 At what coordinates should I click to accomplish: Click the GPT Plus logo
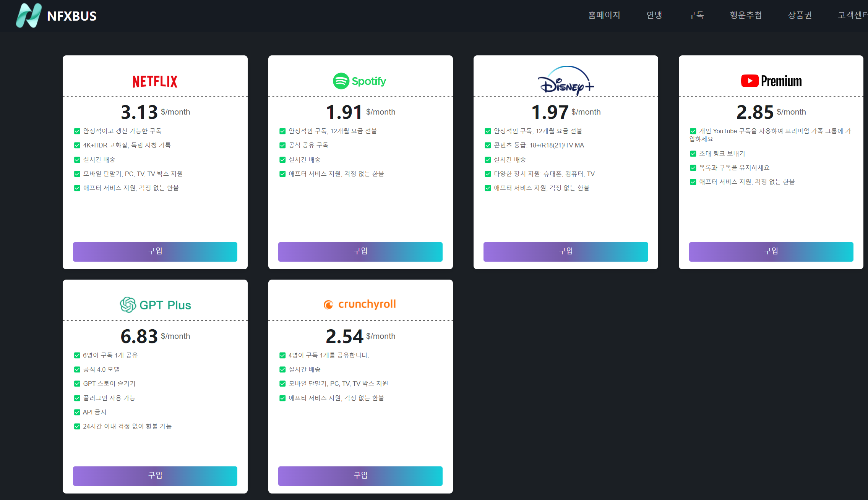click(155, 305)
